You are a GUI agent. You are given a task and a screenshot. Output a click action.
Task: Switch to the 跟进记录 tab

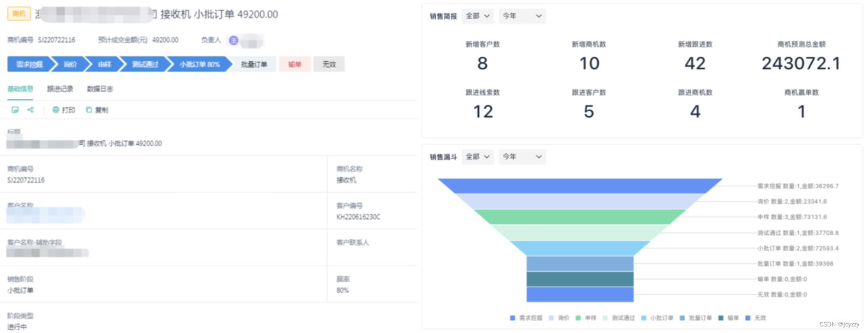click(60, 89)
